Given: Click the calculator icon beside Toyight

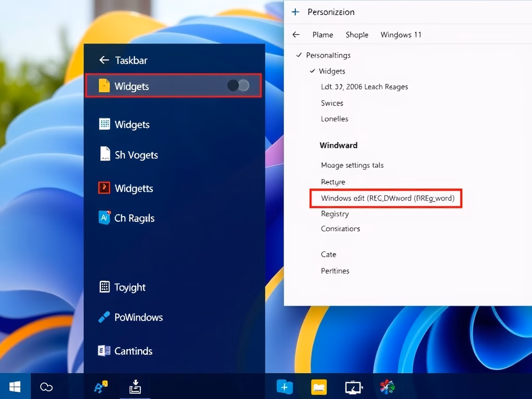Looking at the screenshot, I should pyautogui.click(x=104, y=287).
